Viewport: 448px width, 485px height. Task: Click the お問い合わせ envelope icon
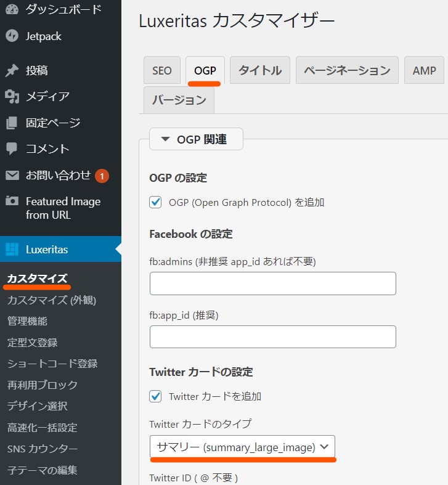pos(12,176)
